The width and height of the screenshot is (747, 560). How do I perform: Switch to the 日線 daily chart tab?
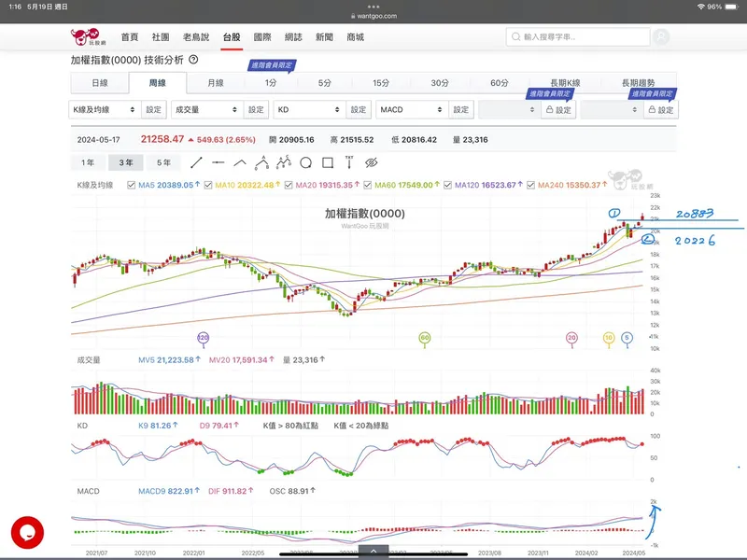coord(100,83)
